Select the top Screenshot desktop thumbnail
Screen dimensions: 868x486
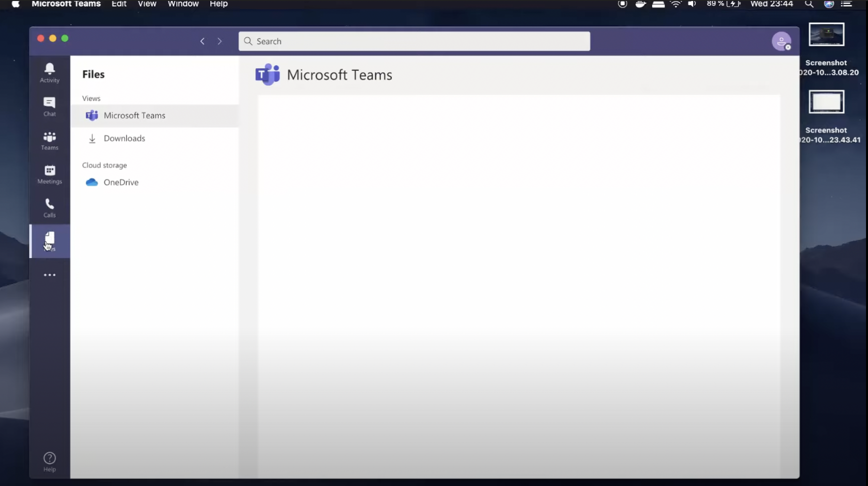pyautogui.click(x=826, y=35)
